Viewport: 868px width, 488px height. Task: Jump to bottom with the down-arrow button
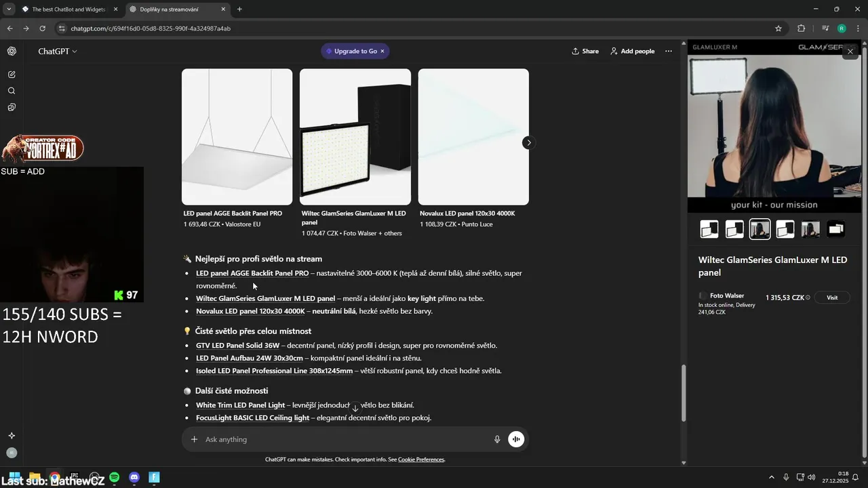point(355,408)
